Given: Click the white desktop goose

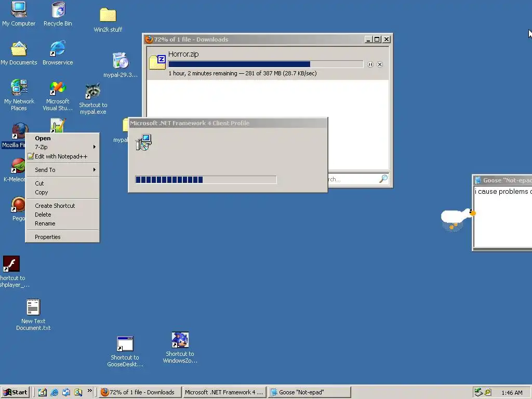Looking at the screenshot, I should point(457,218).
